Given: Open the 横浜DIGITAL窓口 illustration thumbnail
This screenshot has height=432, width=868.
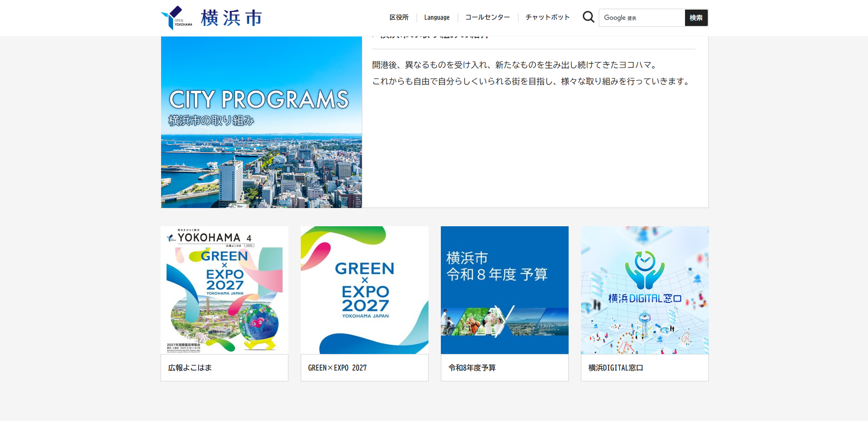Looking at the screenshot, I should click(x=645, y=290).
